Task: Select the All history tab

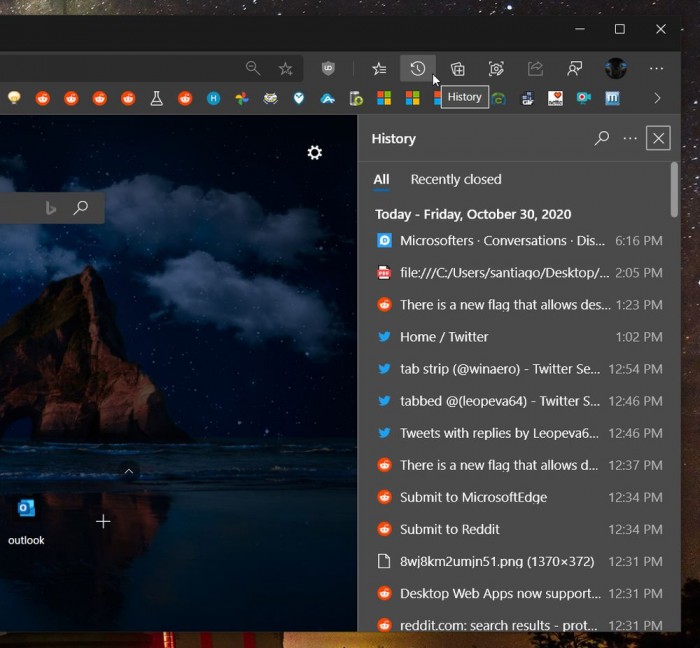Action: [381, 180]
